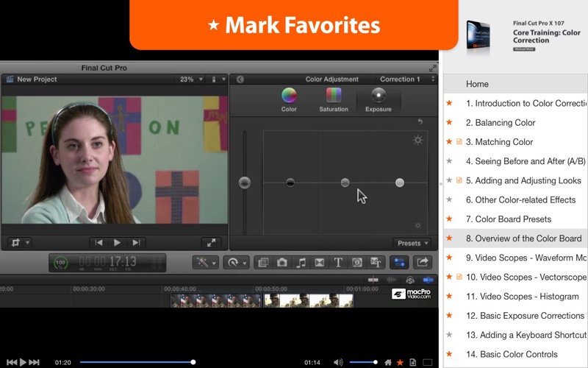
Task: Open the Titles browser T icon
Action: tap(338, 263)
